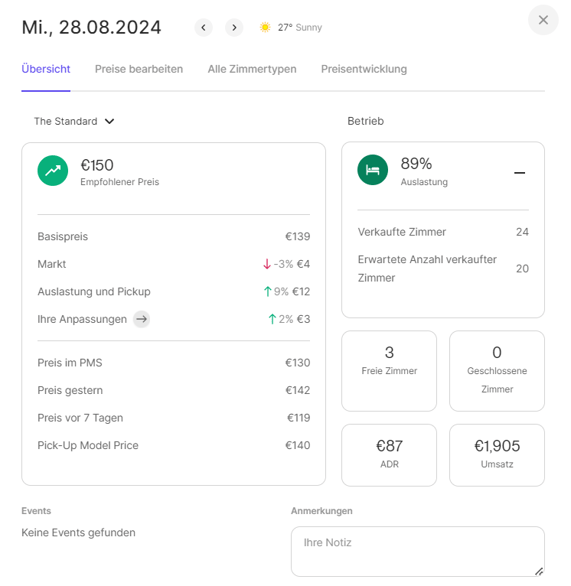Open the Alle Zimmertypen tab

(252, 69)
